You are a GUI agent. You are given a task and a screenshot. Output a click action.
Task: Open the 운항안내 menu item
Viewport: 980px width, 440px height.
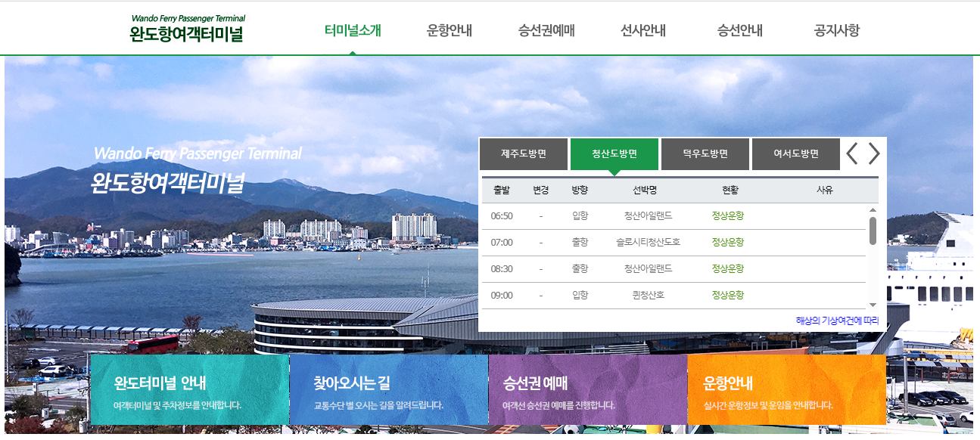pyautogui.click(x=448, y=29)
